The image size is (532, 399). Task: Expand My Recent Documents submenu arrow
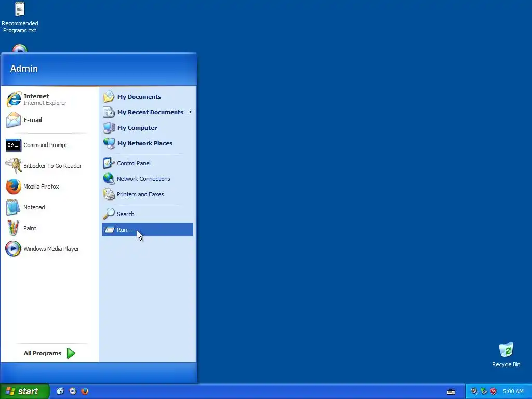coord(191,112)
